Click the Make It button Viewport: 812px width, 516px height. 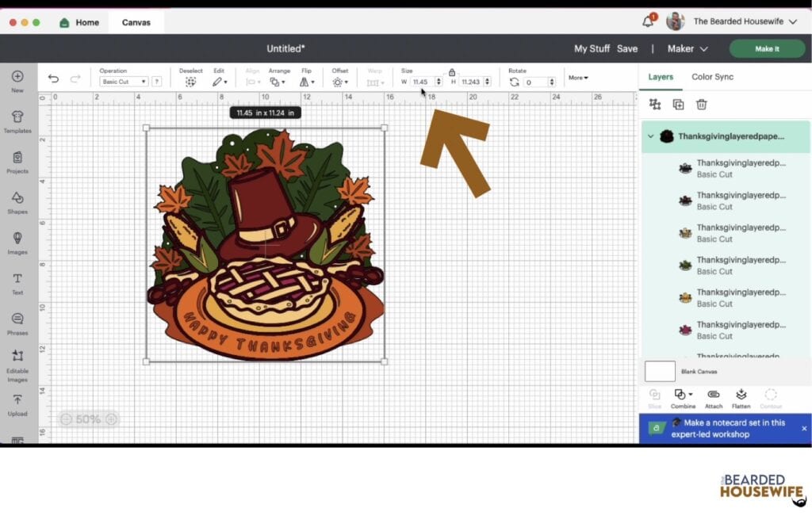click(x=766, y=48)
